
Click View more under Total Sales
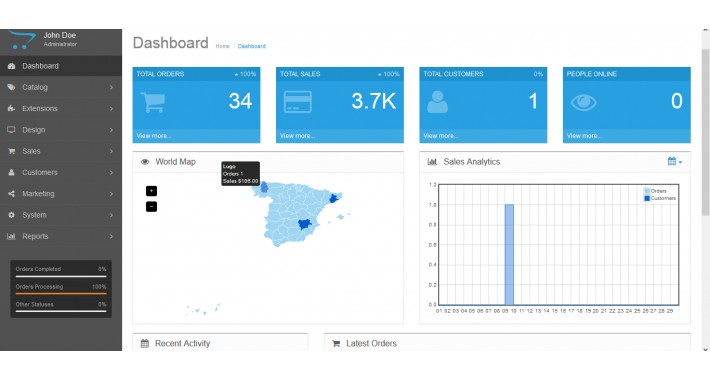(297, 136)
